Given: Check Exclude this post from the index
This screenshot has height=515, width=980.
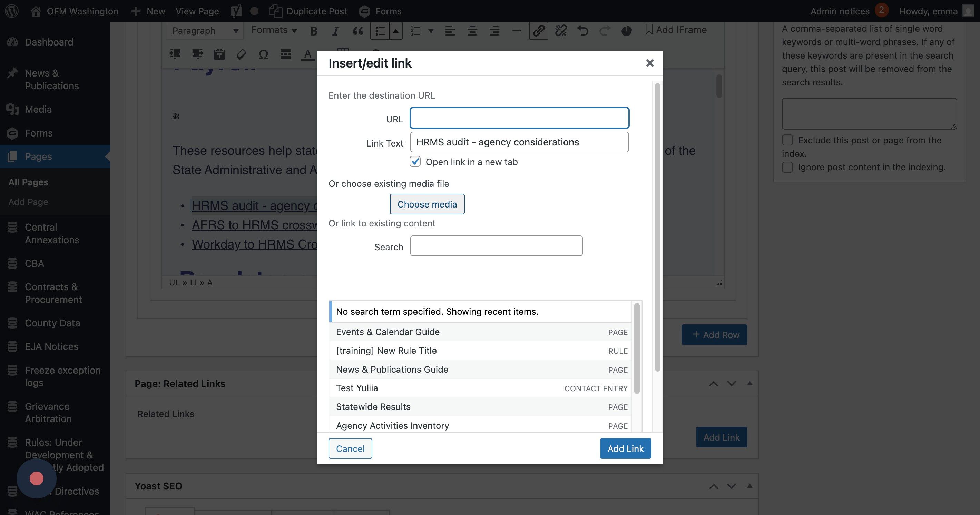Looking at the screenshot, I should (x=787, y=140).
